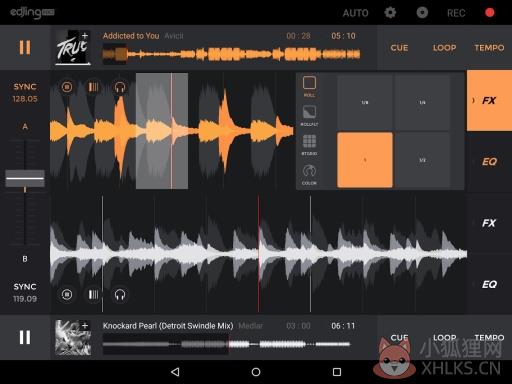Select the Roll effect icon
The image size is (512, 384).
pyautogui.click(x=309, y=83)
